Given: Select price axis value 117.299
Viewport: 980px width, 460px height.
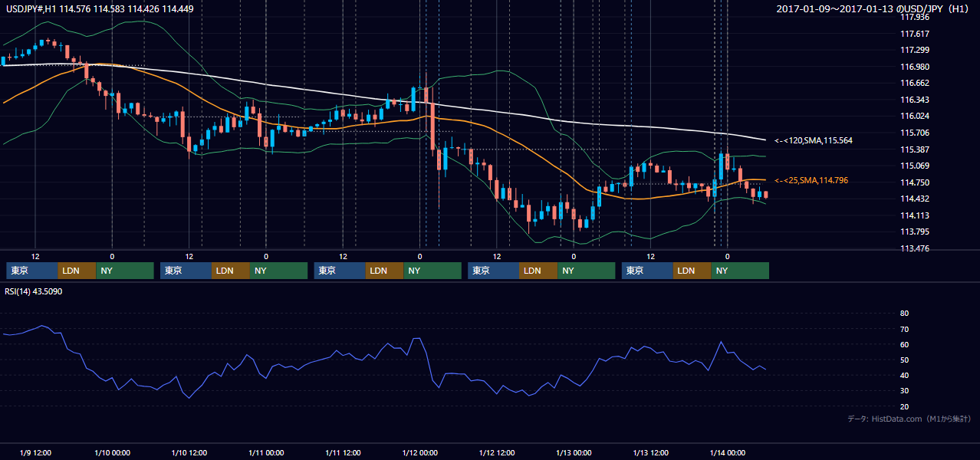Looking at the screenshot, I should click(914, 50).
